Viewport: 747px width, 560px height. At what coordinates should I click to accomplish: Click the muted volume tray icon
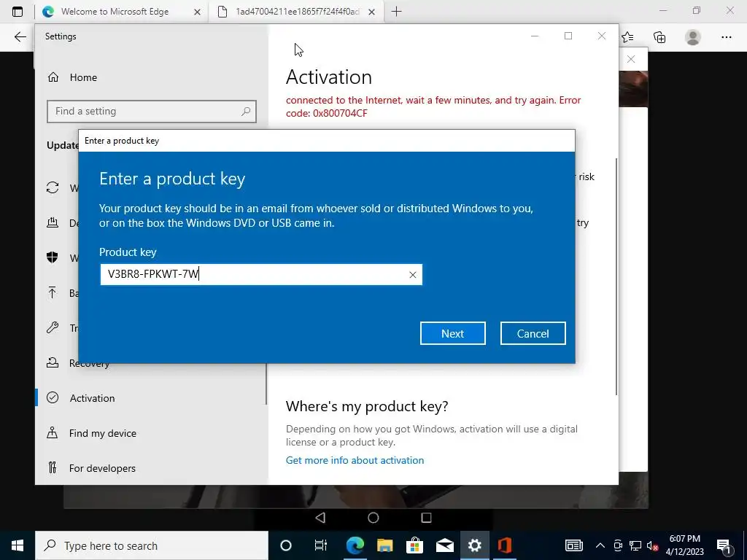pos(653,545)
